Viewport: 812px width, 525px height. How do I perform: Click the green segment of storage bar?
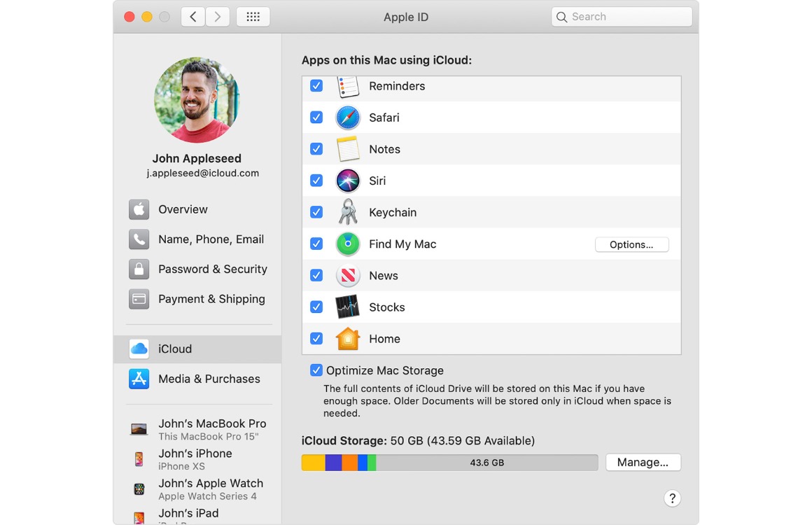pos(372,463)
